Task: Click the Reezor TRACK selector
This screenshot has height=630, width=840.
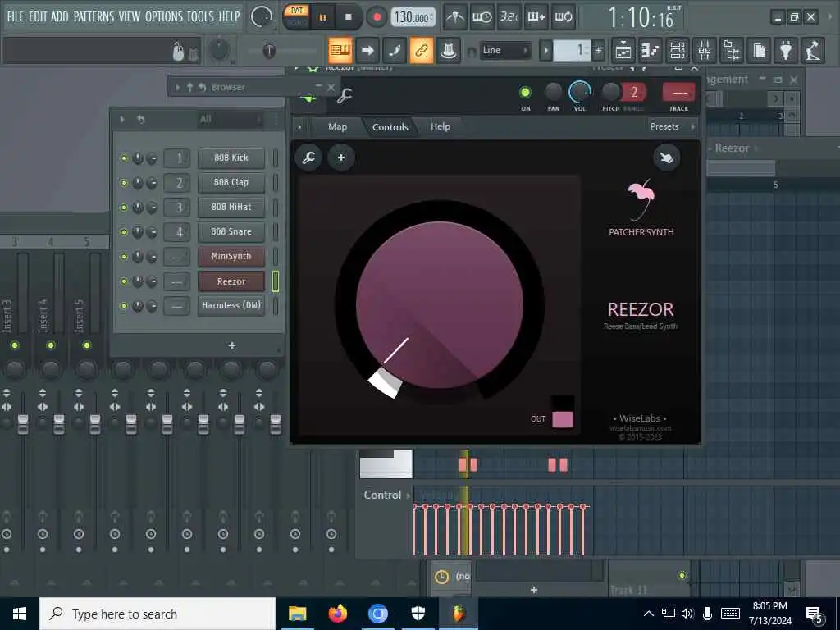Action: pos(678,93)
